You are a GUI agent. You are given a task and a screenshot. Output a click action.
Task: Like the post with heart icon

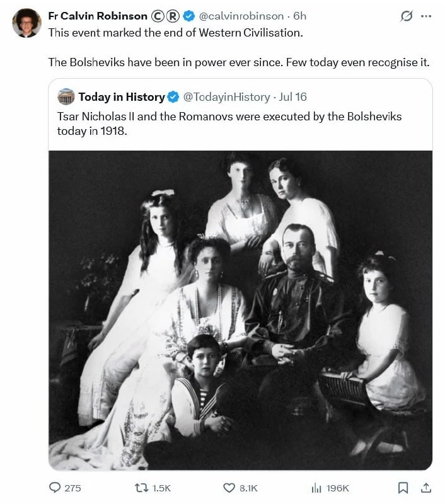tap(229, 488)
